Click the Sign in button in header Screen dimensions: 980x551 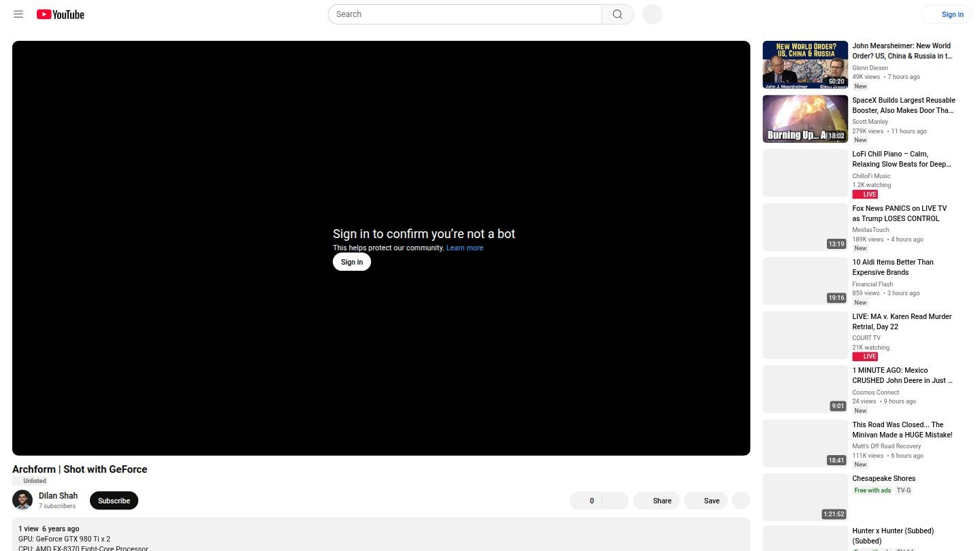point(947,14)
